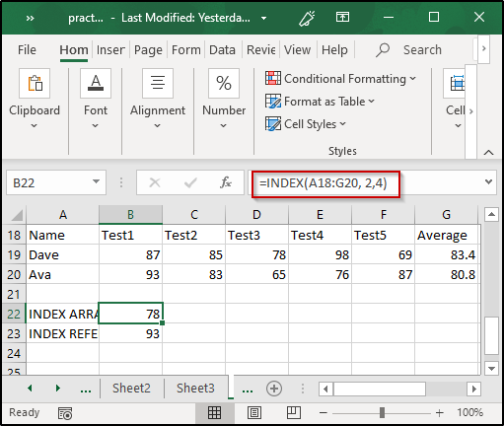Open the Number percent group icon
Screen dimensions: 504x426
point(224,83)
